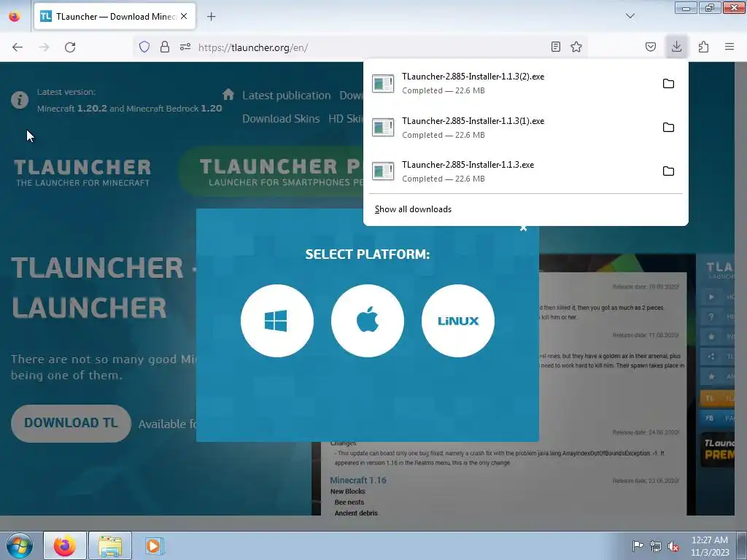Open the Latest publication menu item
This screenshot has width=747, height=560.
[x=286, y=96]
